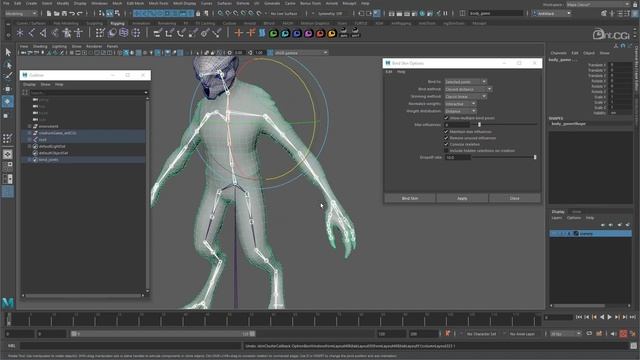Click the red set key shelf icon
Screen dimensions: 640x360
[320, 33]
